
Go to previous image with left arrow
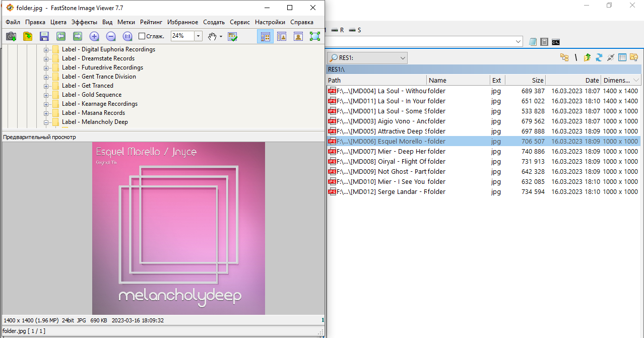point(61,36)
